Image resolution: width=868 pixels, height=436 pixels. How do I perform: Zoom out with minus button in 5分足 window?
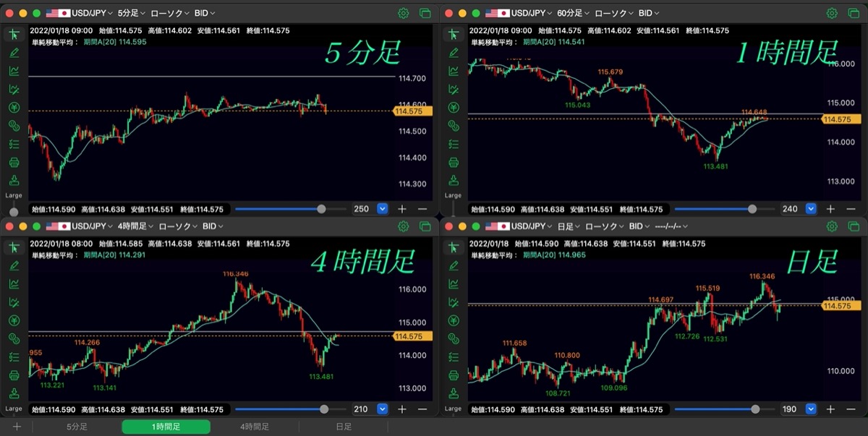point(422,209)
